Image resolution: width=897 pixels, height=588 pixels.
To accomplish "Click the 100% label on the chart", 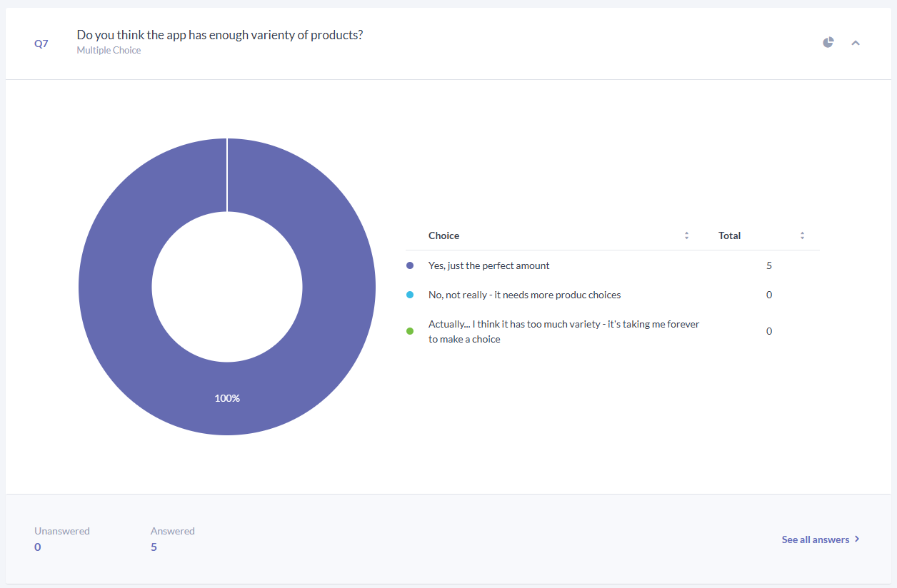I will [x=227, y=398].
